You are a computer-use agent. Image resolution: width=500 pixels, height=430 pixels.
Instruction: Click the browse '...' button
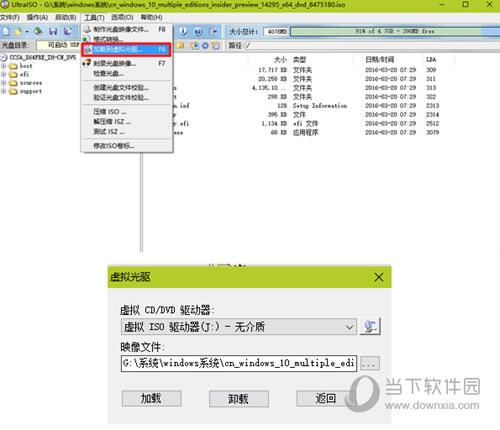coord(370,363)
